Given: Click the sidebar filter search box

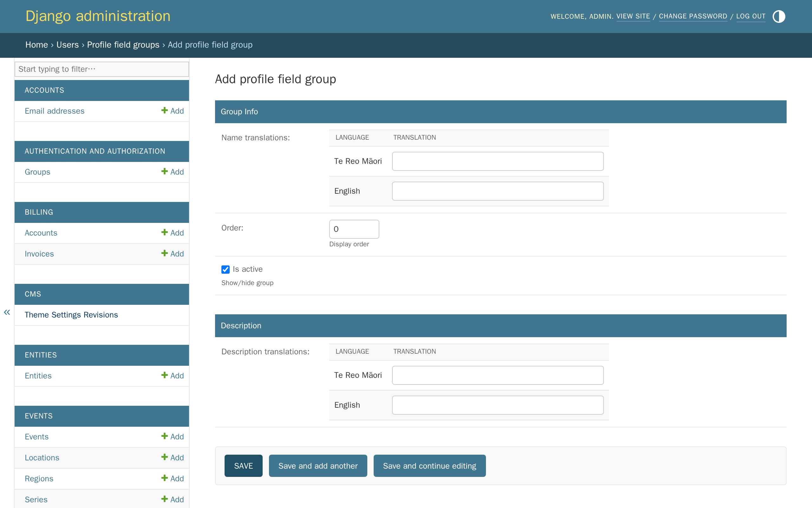Looking at the screenshot, I should [102, 69].
